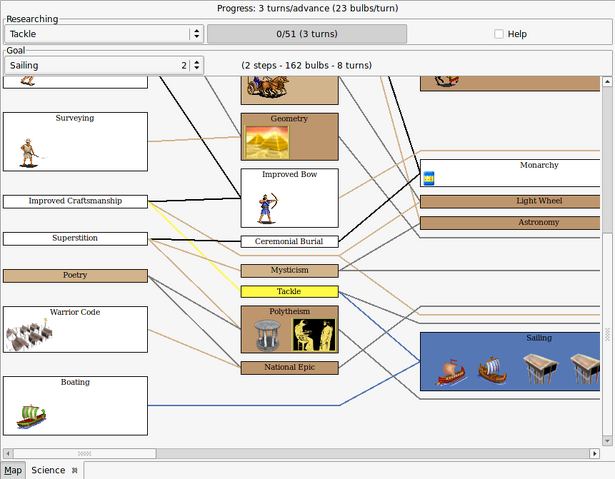
Task: Enable the Help checkbox
Action: [499, 34]
